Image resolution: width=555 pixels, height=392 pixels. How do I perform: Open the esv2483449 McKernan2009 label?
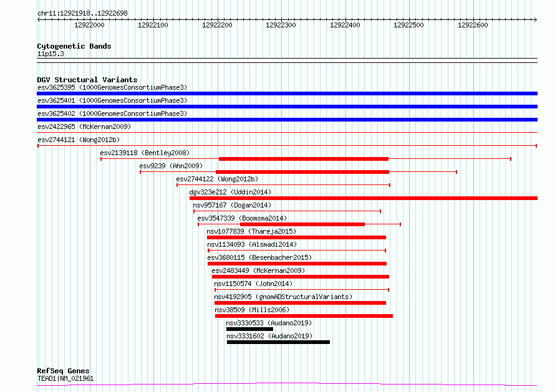(258, 270)
